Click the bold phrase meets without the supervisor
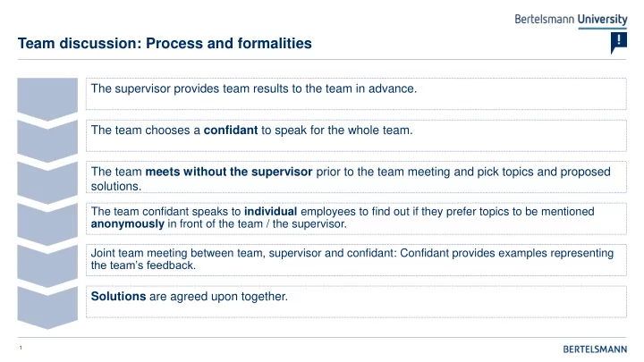The image size is (644, 362). 229,172
